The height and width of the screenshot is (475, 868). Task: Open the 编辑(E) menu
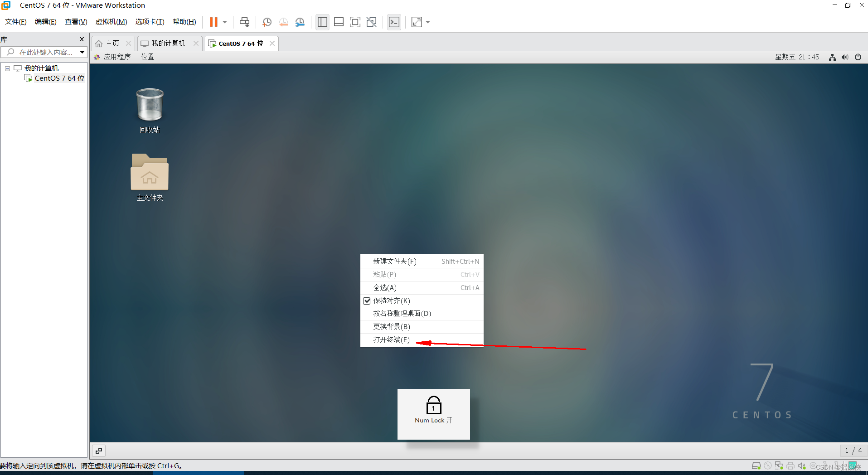click(46, 22)
